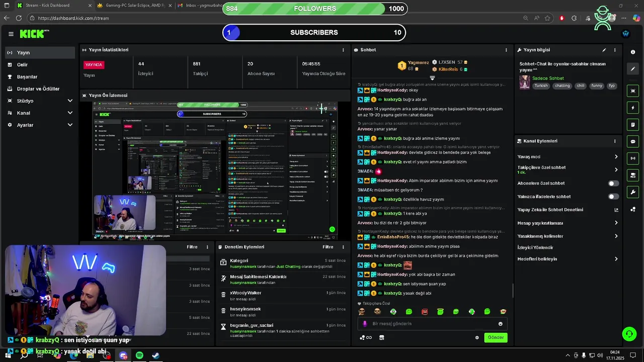Click the Sadece Sohbet category link
The height and width of the screenshot is (362, 644).
point(548,78)
